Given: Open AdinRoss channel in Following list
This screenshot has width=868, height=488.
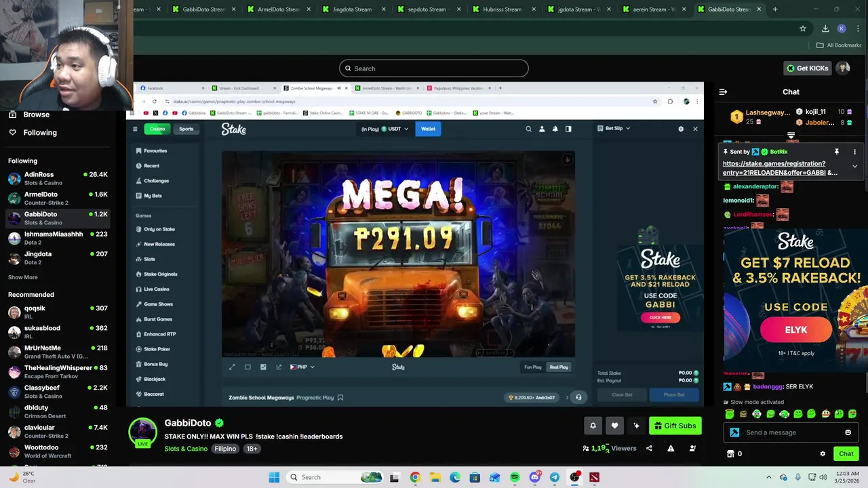Looking at the screenshot, I should pos(58,178).
